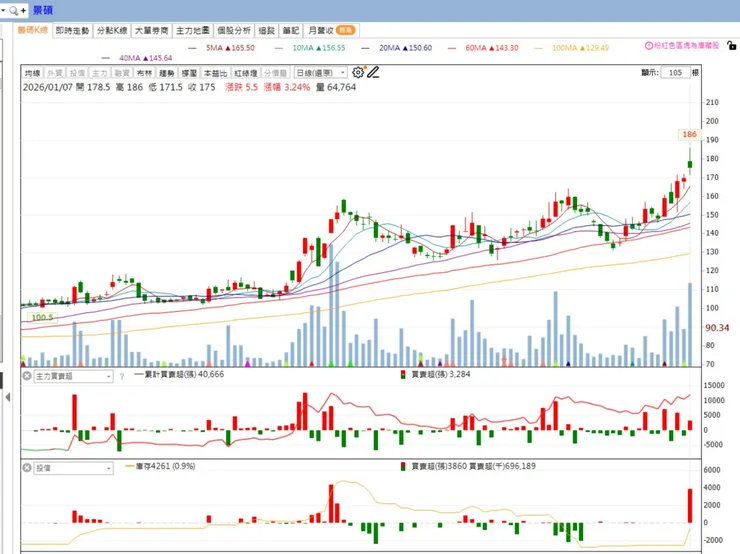Switch to the 月營收 tab
740x554 pixels.
[x=331, y=30]
